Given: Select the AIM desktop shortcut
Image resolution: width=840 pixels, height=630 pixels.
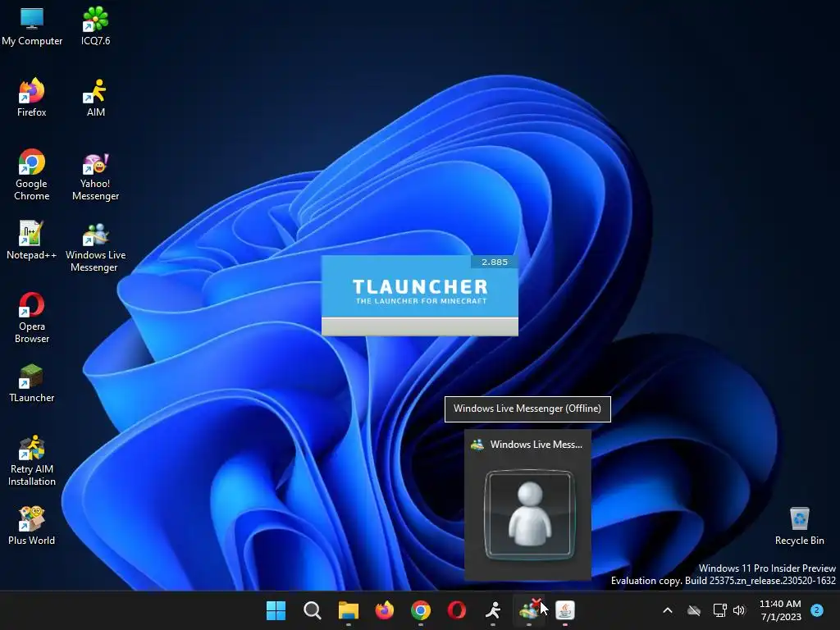Looking at the screenshot, I should tap(95, 98).
